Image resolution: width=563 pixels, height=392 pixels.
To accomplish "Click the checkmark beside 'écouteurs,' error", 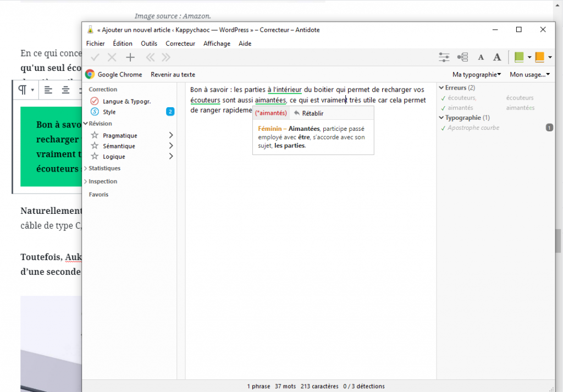I will (443, 98).
